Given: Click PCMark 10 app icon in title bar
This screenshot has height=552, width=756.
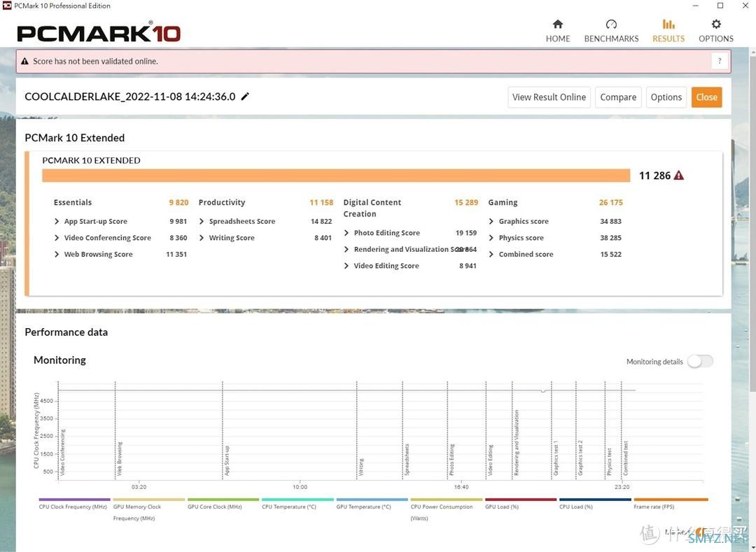Looking at the screenshot, I should [7, 6].
